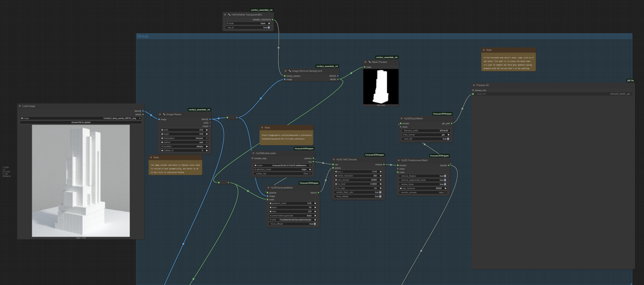
Task: Collapse the Image Remove Background node dot
Action: coord(285,70)
